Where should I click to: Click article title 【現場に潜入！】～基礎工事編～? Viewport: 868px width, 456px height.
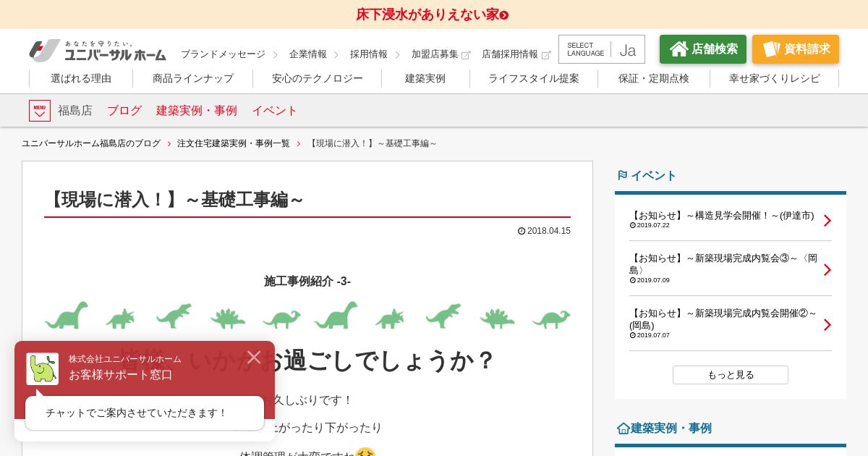click(174, 200)
